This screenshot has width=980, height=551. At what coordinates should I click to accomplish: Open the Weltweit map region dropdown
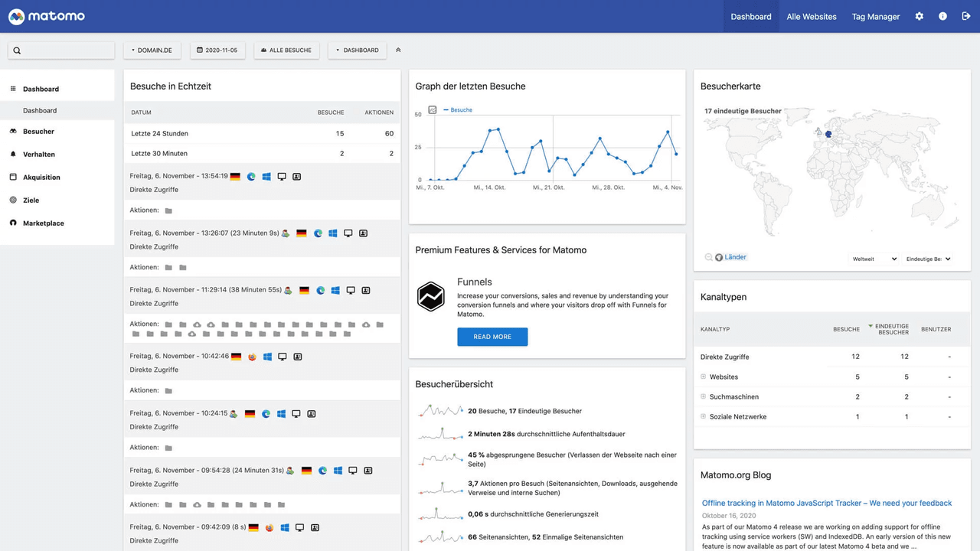[874, 259]
